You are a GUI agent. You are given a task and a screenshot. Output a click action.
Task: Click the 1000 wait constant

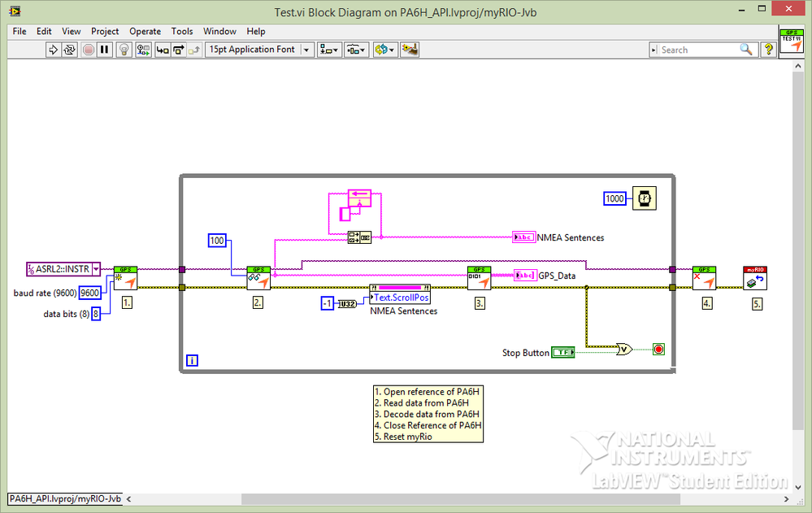click(614, 198)
